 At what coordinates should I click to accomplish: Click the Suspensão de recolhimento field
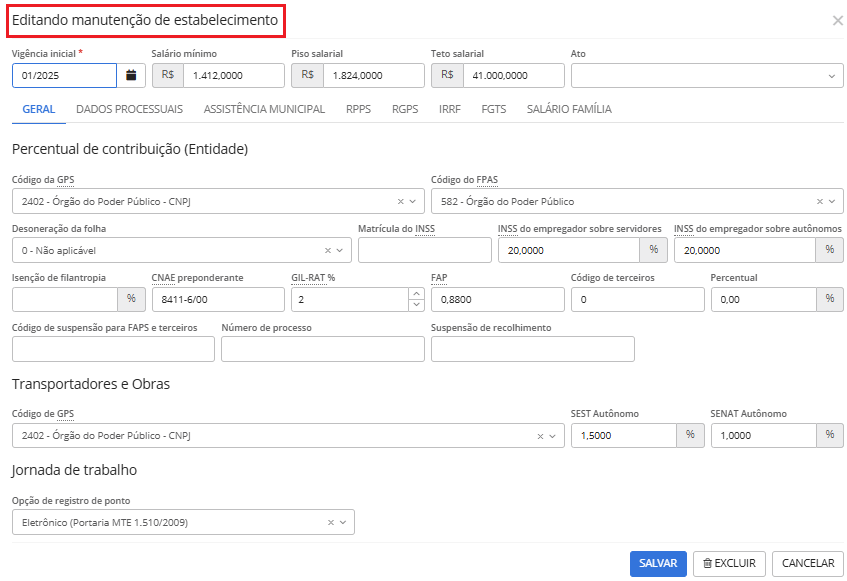[533, 349]
